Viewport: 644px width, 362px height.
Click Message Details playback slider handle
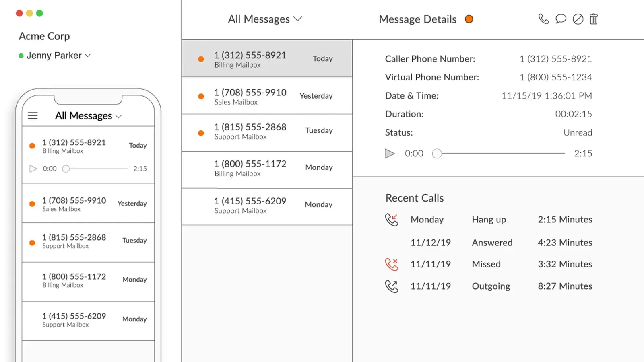[437, 153]
